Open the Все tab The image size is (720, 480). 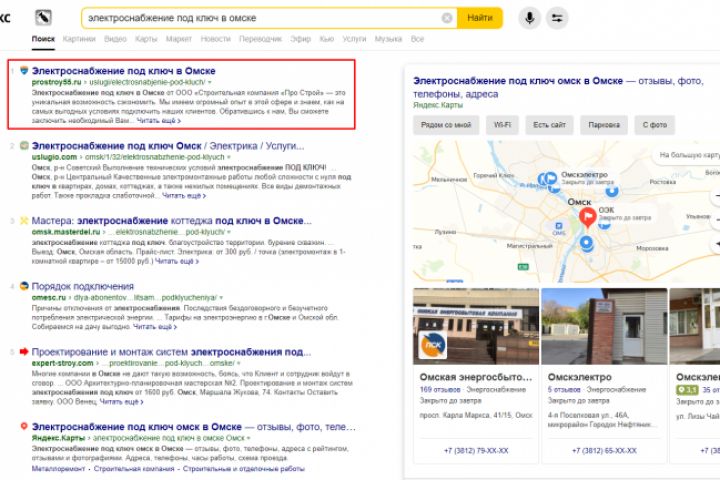pyautogui.click(x=417, y=39)
